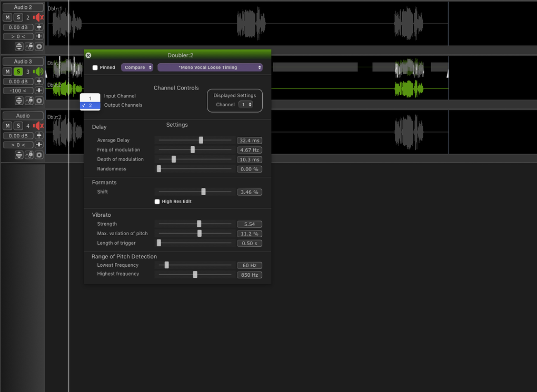
Task: Click the track height icon on Audio 2
Action: (x=19, y=46)
